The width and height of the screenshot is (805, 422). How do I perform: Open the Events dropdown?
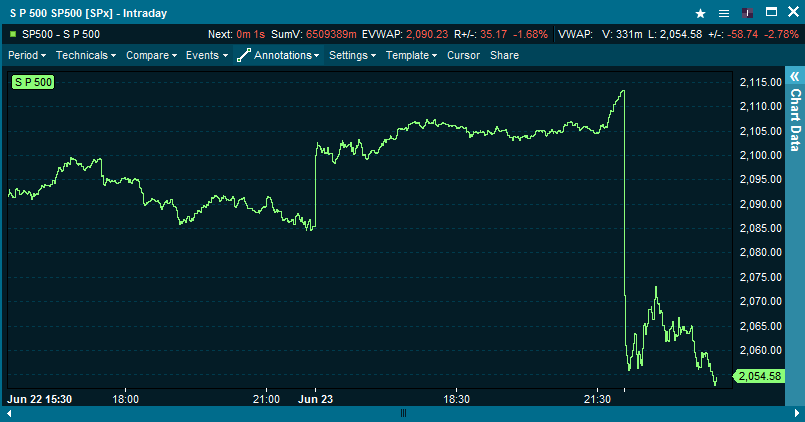point(206,55)
